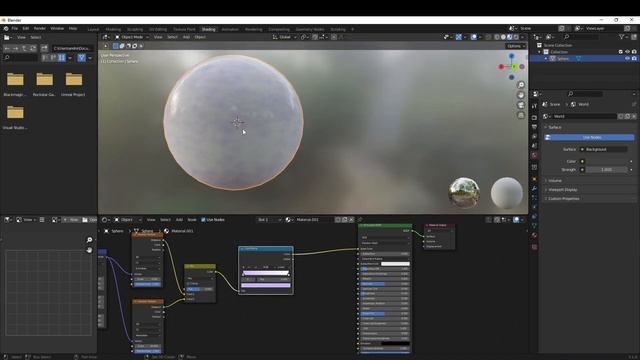The width and height of the screenshot is (640, 360).
Task: Open the Unreal Projects folder
Action: (74, 84)
